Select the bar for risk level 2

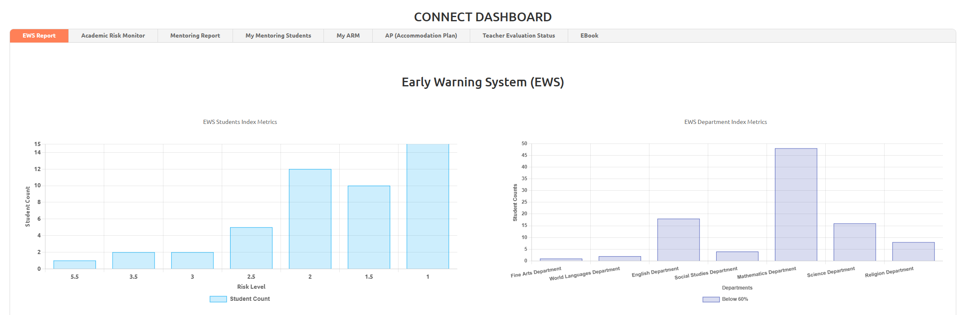pos(310,219)
